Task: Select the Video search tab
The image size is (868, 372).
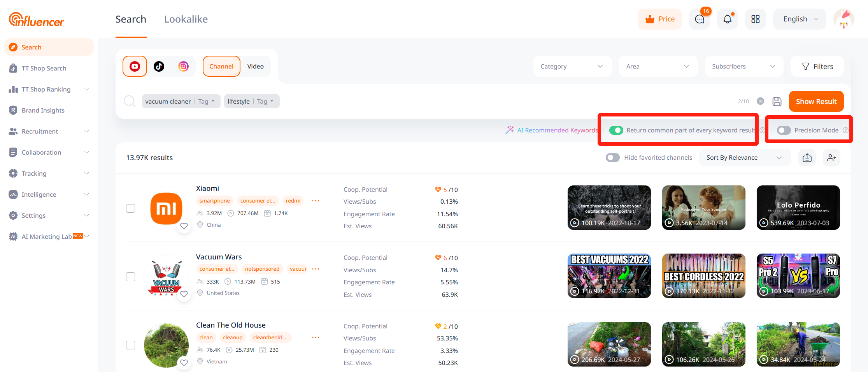Action: (255, 67)
